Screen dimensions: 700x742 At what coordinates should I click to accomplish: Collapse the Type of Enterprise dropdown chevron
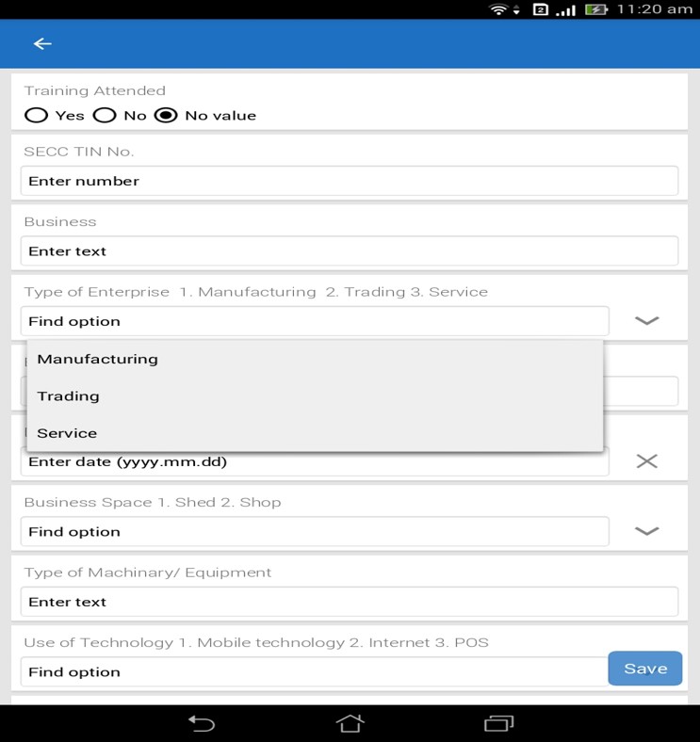coord(646,321)
